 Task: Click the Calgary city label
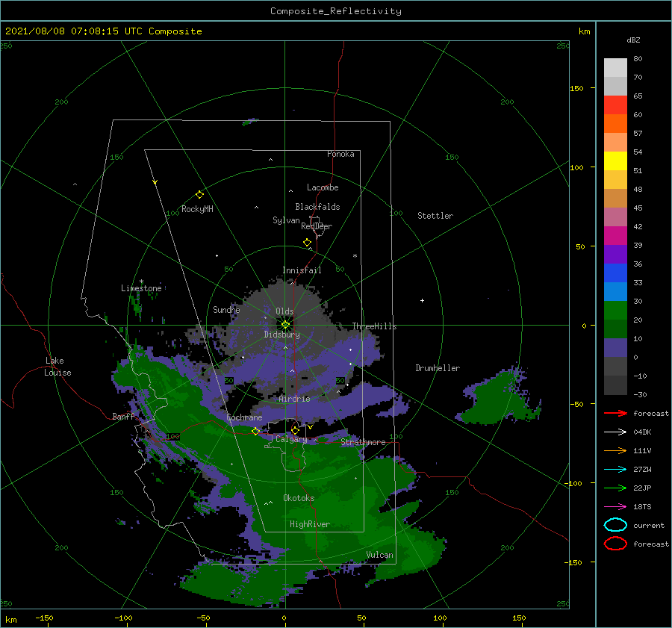pyautogui.click(x=291, y=439)
